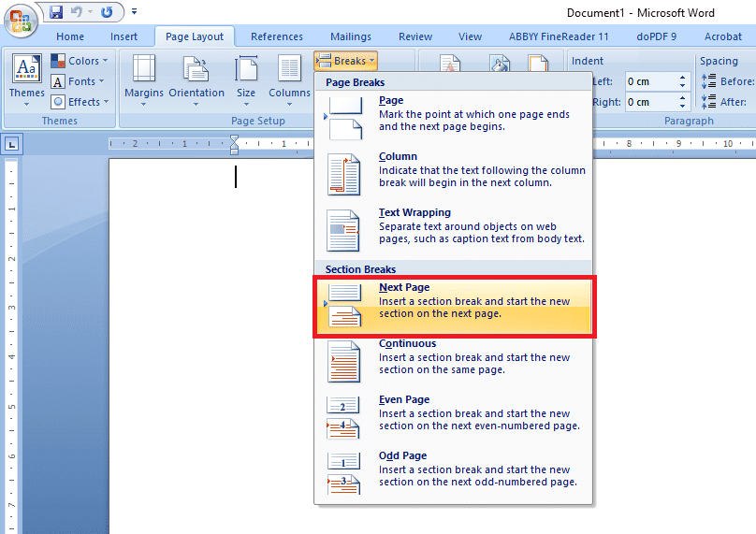
Task: Switch to the References tab
Action: click(x=277, y=36)
